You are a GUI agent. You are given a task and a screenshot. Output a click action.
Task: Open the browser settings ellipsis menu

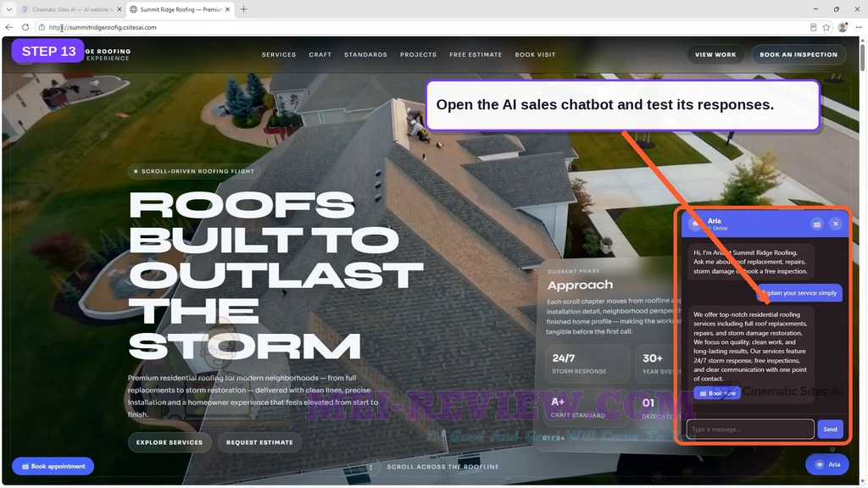tap(859, 27)
